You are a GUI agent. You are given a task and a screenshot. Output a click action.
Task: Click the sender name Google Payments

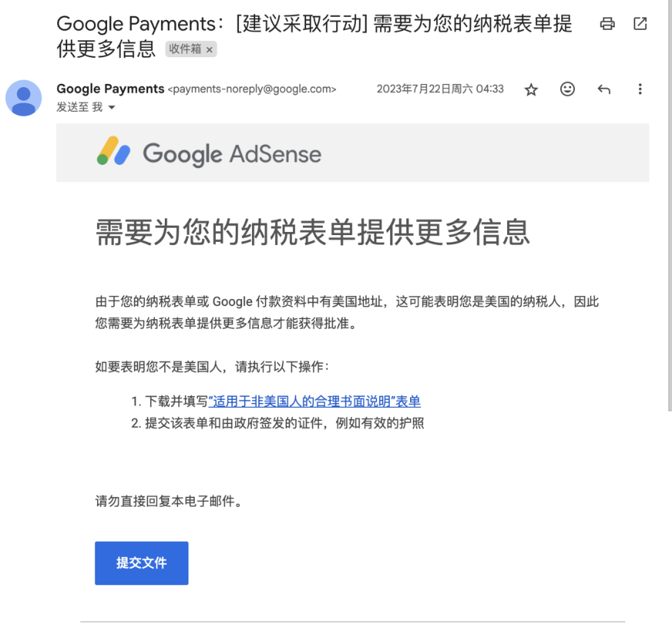[110, 89]
